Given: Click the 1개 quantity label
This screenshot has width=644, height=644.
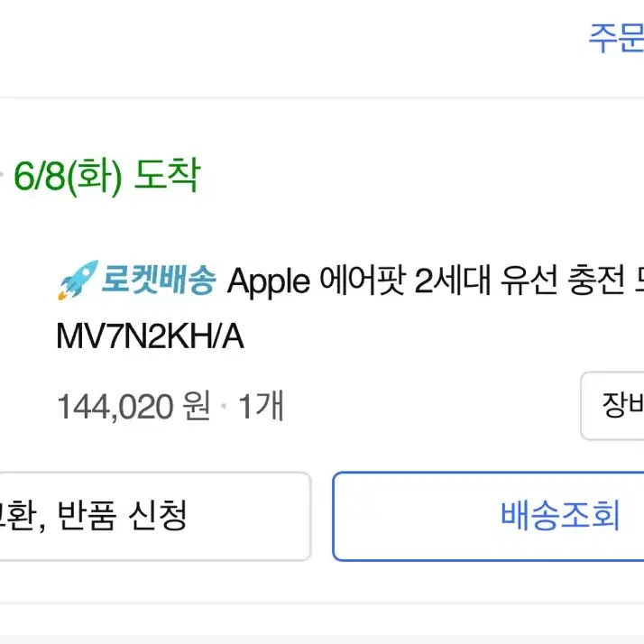Looking at the screenshot, I should pyautogui.click(x=262, y=406).
